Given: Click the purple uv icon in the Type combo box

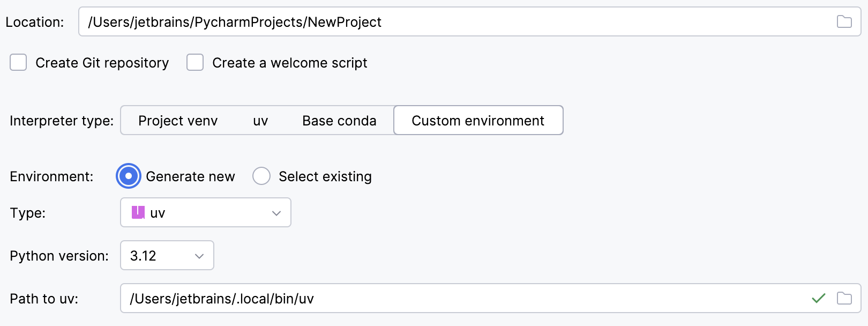Looking at the screenshot, I should pyautogui.click(x=138, y=212).
